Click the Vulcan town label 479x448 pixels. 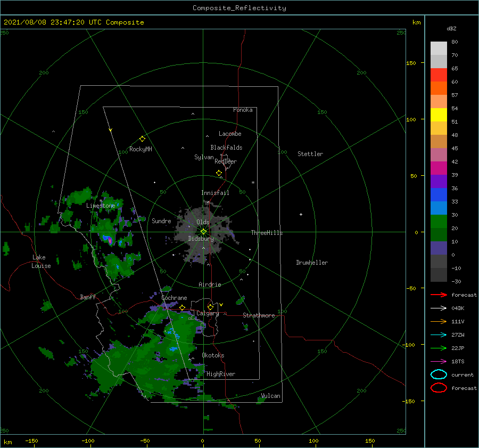coord(270,396)
